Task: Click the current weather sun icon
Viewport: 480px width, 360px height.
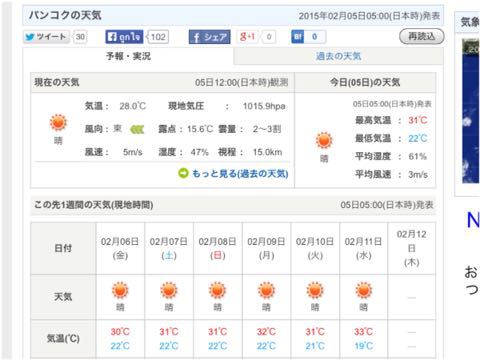Action: [58, 122]
